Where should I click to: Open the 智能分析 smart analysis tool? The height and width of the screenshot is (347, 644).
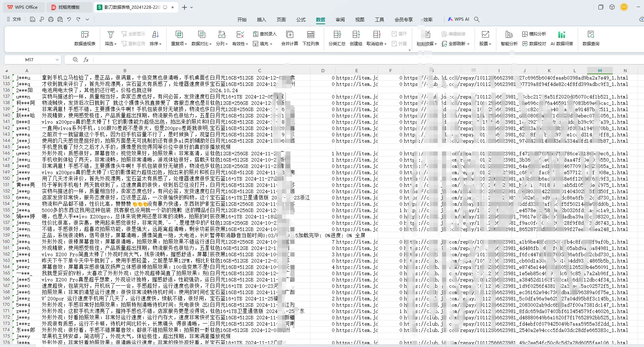[509, 38]
